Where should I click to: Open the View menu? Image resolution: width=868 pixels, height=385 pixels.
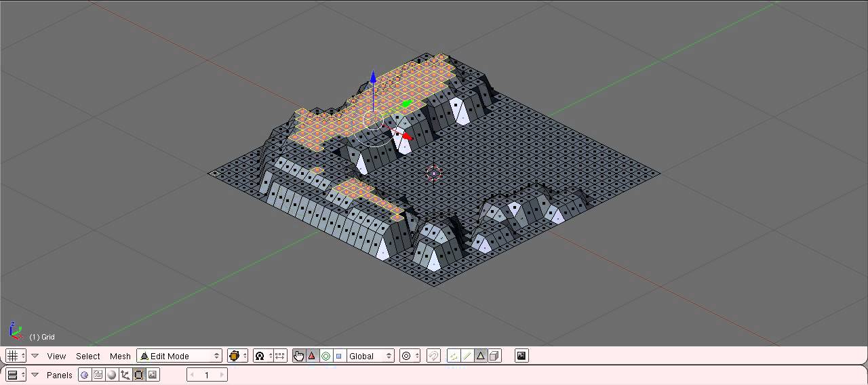click(56, 356)
